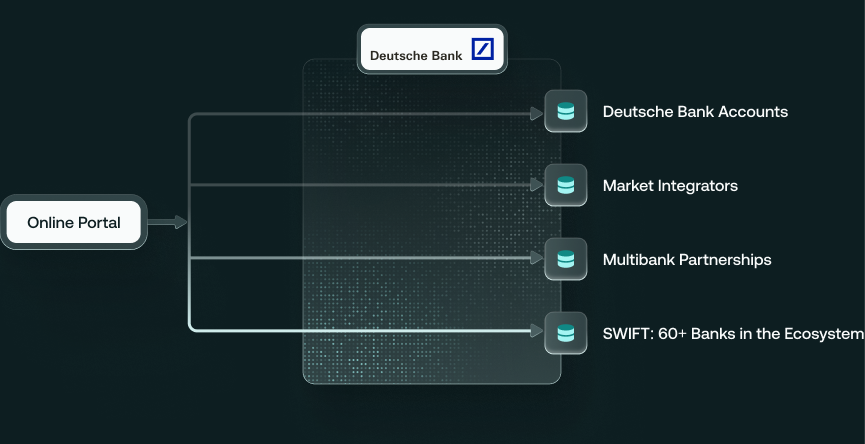Click the Deutsche Bank slash logo
The width and height of the screenshot is (865, 444).
pos(483,49)
